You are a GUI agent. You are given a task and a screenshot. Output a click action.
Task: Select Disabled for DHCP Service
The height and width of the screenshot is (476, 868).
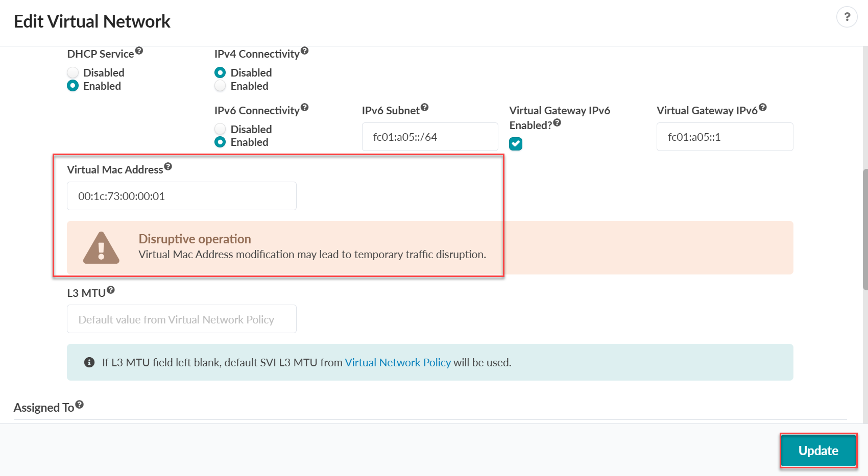tap(73, 72)
